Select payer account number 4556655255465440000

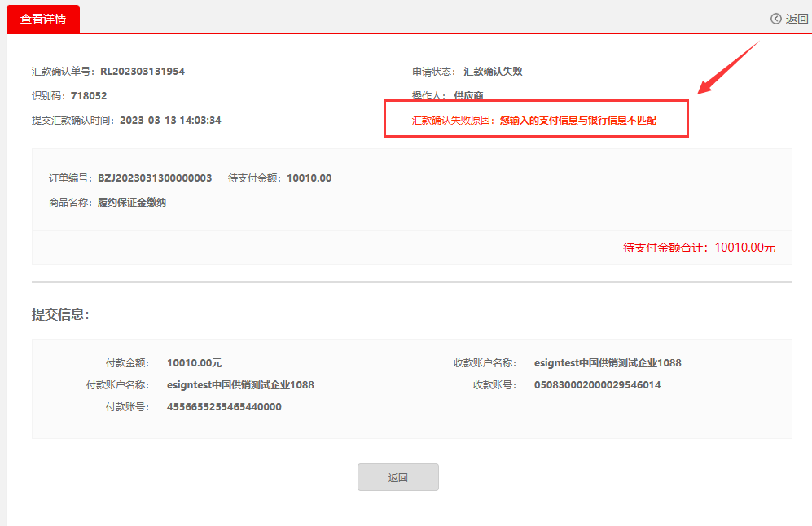224,407
